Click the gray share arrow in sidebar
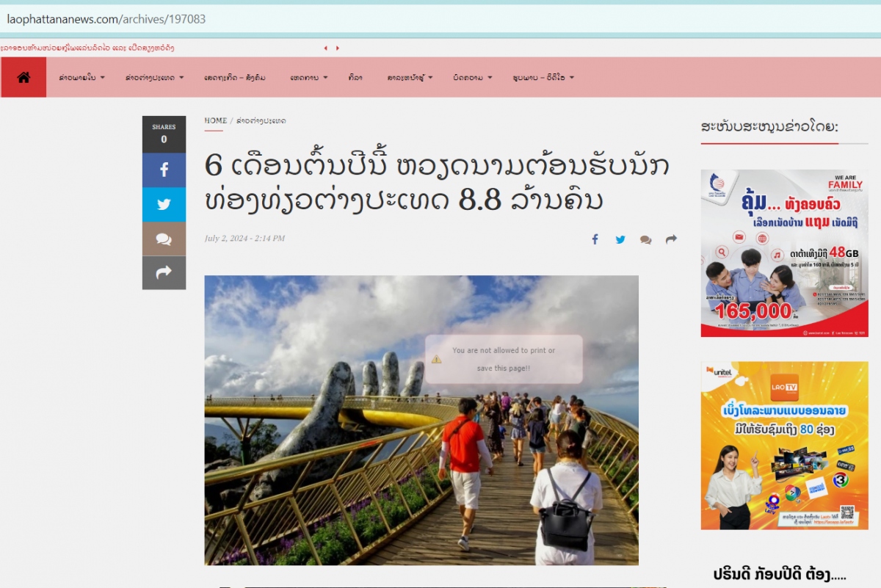 pos(164,272)
